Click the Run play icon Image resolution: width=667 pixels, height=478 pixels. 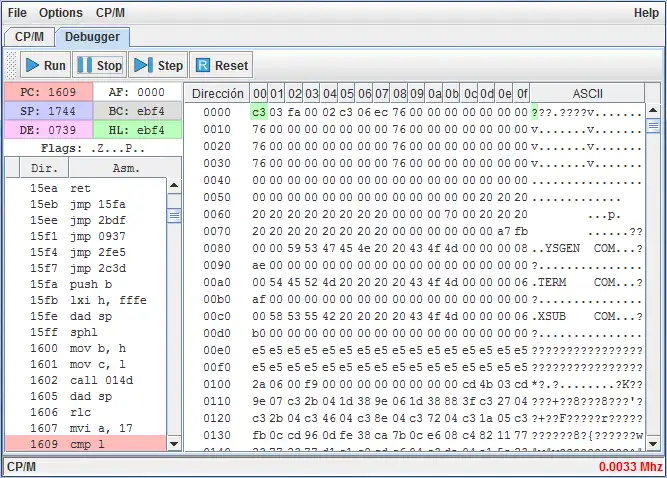click(x=32, y=65)
